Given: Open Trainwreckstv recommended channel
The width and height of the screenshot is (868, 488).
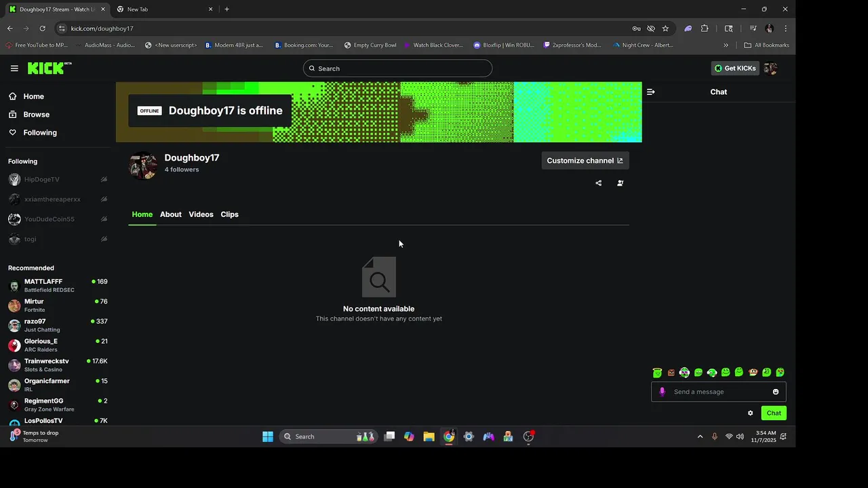Looking at the screenshot, I should (x=58, y=365).
